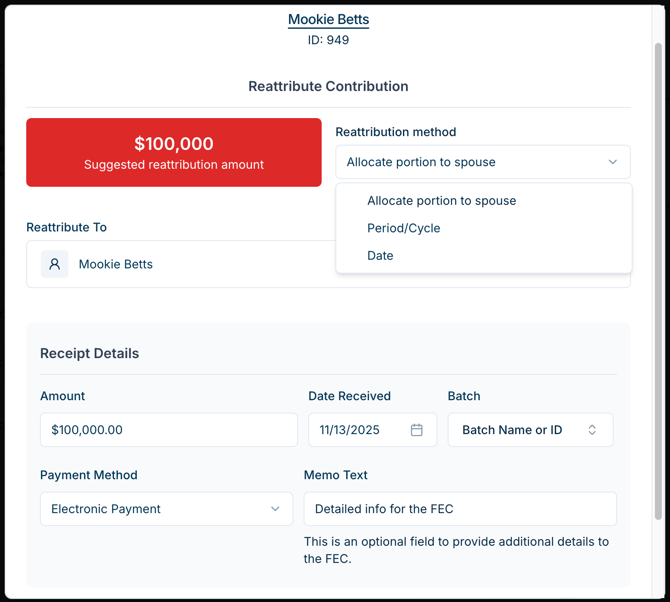Screen dimensions: 670x602
Task: Focus the Date Received text field
Action: click(355, 430)
